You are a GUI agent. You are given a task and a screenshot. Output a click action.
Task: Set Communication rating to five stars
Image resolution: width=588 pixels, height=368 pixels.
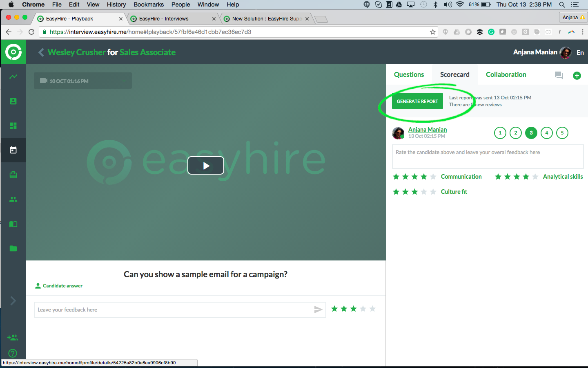433,177
